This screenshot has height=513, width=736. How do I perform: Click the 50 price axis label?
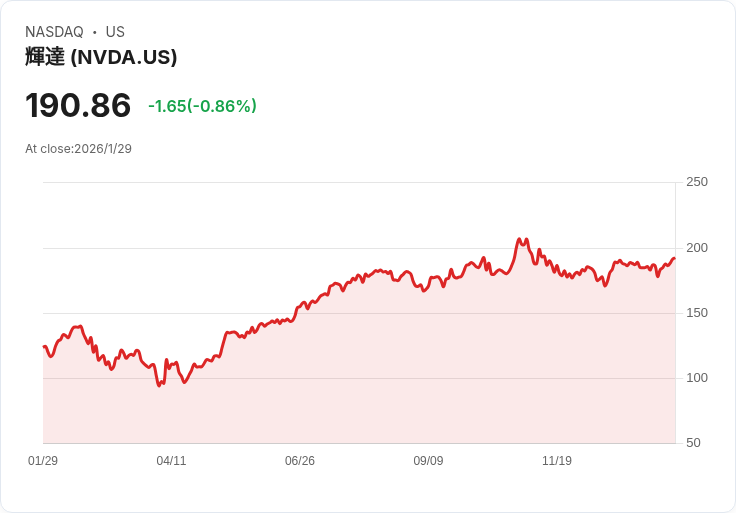click(693, 443)
